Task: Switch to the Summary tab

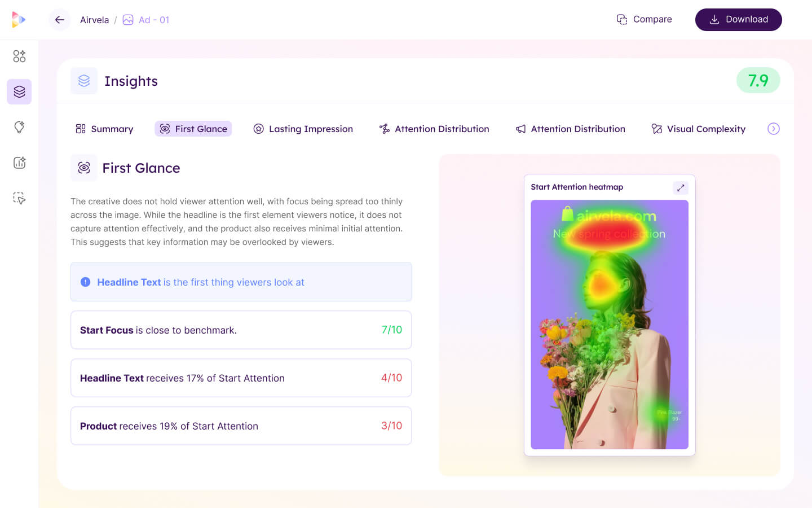Action: 104,129
